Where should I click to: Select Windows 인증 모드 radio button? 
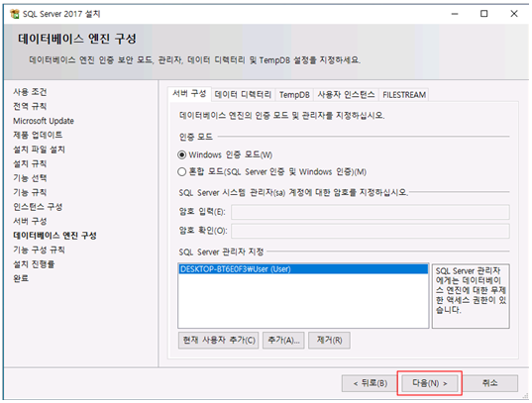tap(182, 155)
